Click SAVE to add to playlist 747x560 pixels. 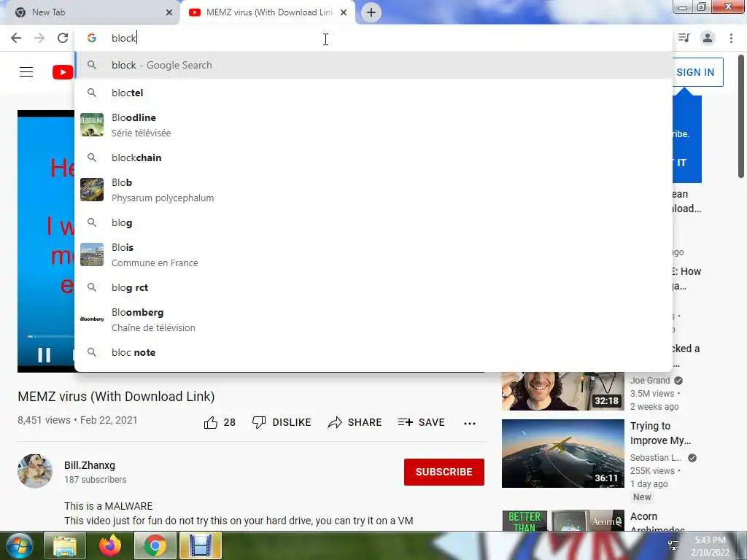coord(422,422)
